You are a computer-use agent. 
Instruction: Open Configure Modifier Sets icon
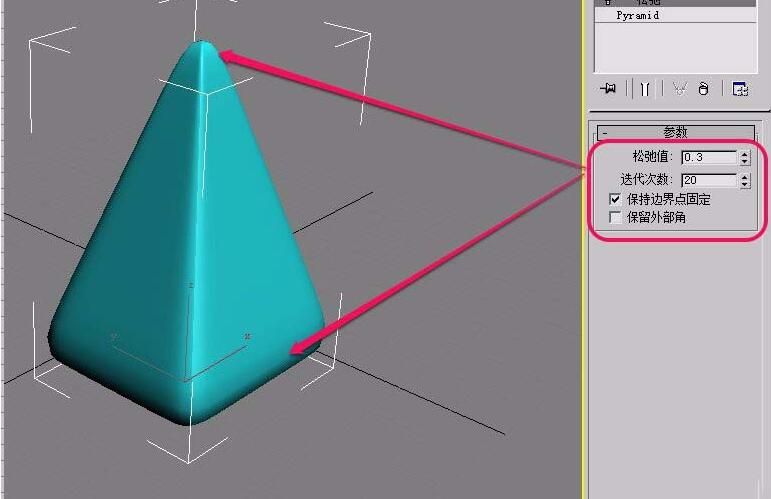740,89
